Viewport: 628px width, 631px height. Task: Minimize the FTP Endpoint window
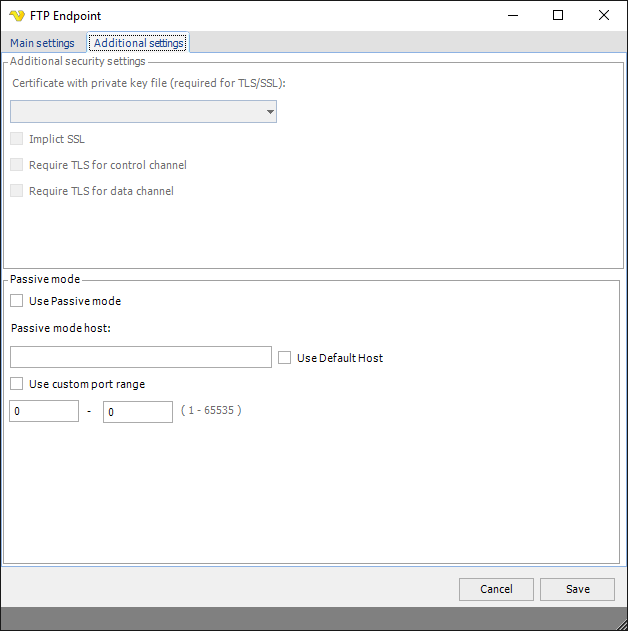click(x=512, y=16)
